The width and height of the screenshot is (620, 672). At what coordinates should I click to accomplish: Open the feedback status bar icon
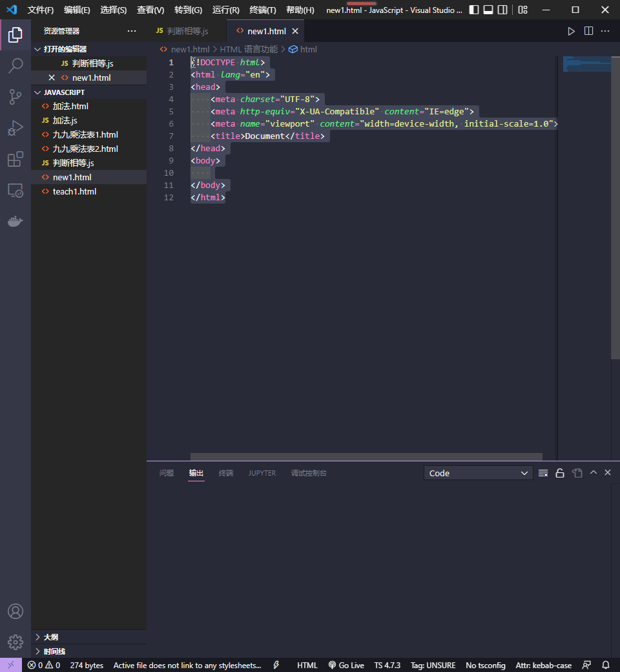click(x=586, y=665)
